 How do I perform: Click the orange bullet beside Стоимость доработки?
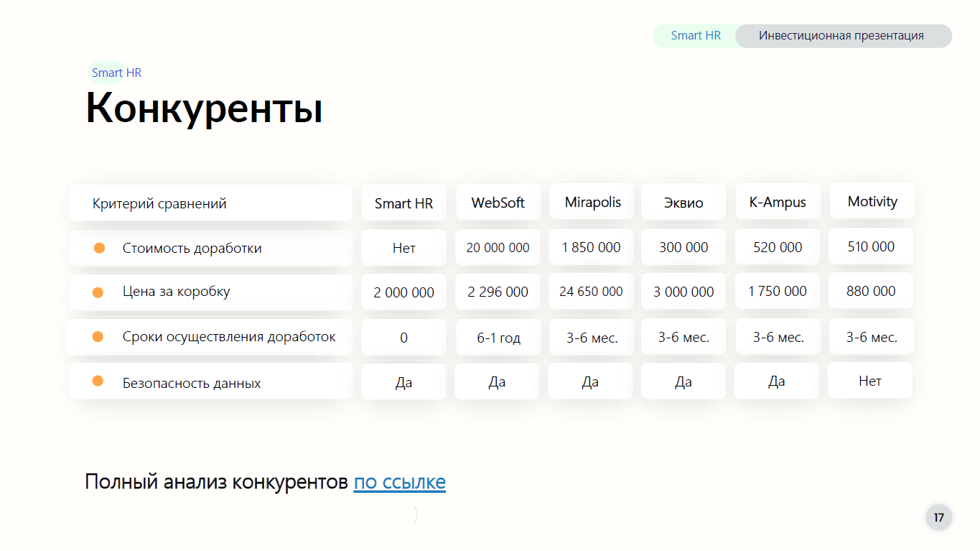(x=99, y=248)
